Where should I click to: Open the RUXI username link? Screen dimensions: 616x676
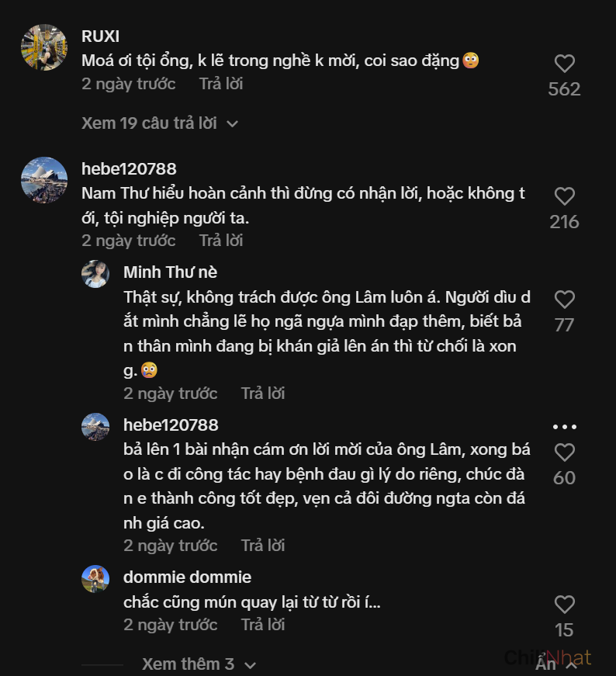101,36
